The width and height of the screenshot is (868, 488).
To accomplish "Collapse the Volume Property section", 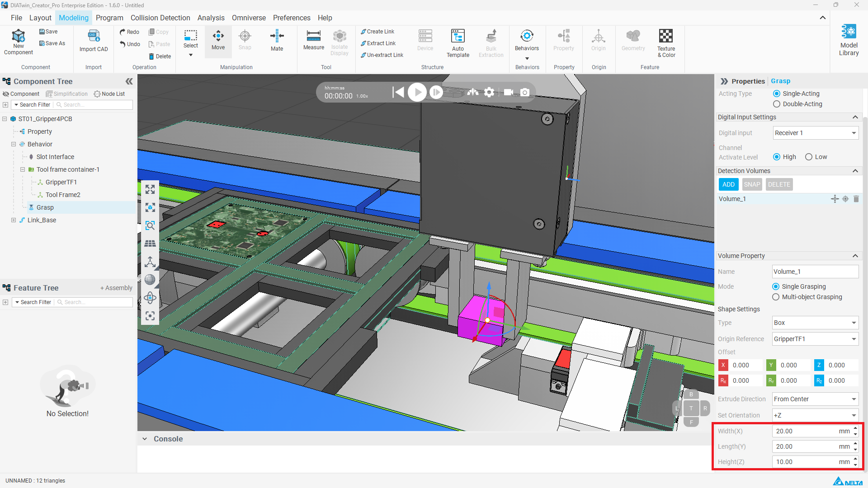I will [855, 256].
